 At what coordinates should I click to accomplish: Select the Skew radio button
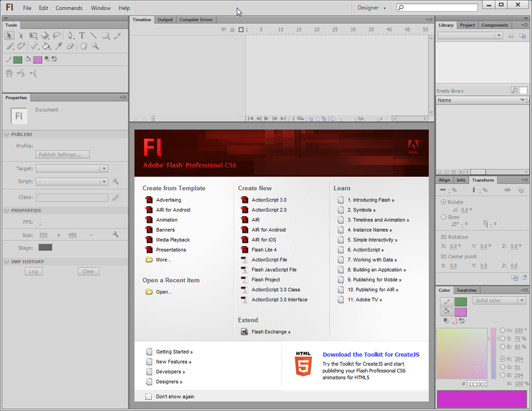[x=444, y=217]
